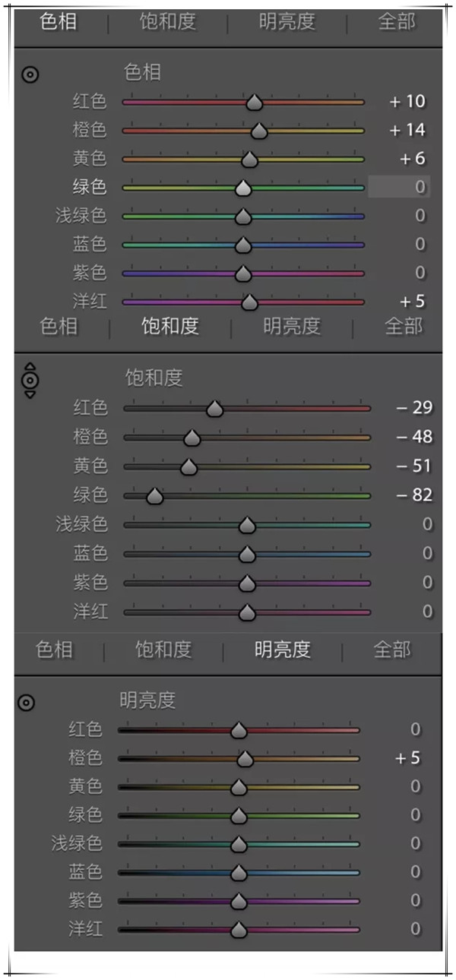Click the luminance 洋红 slider handle
456x980 pixels.
point(239,930)
